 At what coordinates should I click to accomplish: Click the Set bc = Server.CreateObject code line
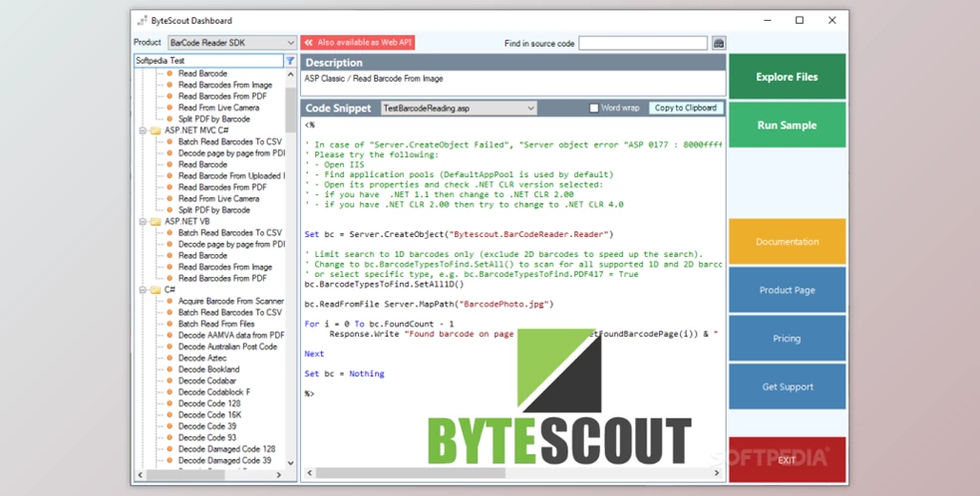coord(459,234)
